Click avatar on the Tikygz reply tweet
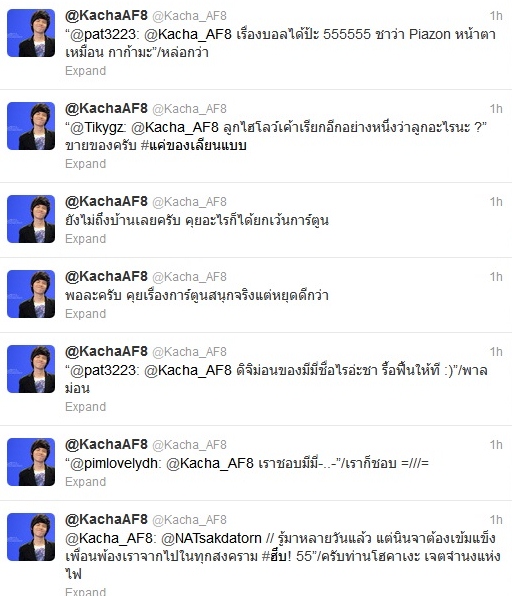Image resolution: width=512 pixels, height=596 pixels. click(x=31, y=126)
